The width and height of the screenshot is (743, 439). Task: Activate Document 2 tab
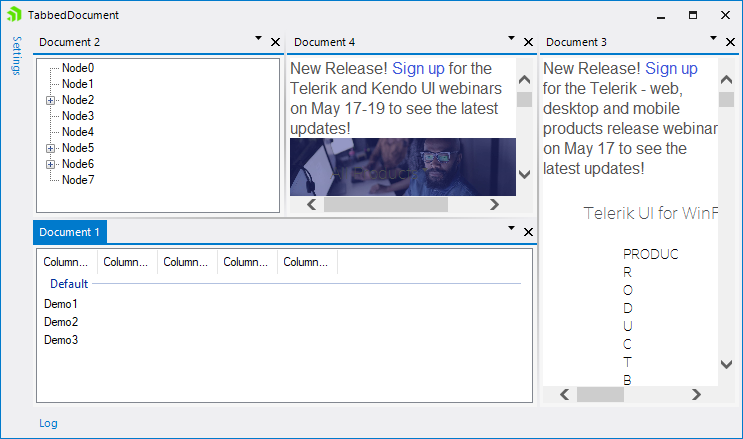[x=69, y=42]
